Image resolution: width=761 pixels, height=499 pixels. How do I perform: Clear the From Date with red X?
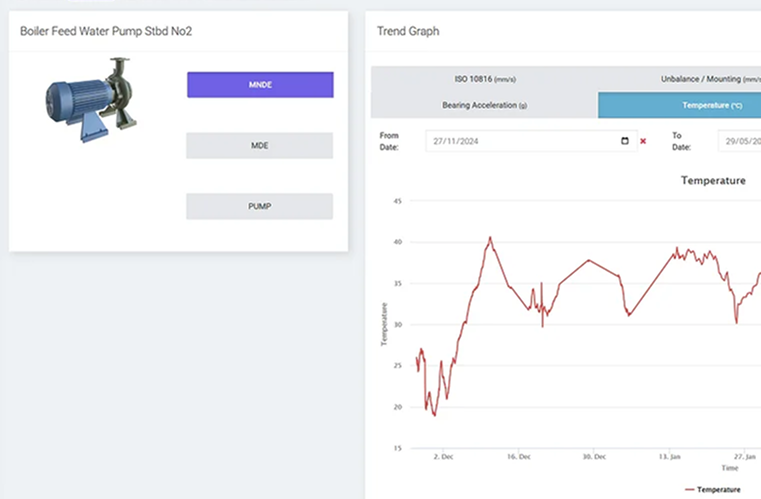643,141
